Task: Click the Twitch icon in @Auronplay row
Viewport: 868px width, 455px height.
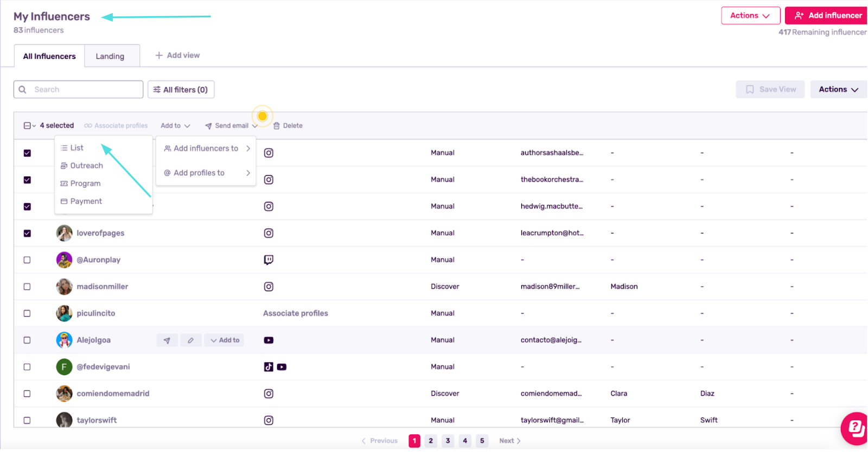Action: [x=269, y=260]
